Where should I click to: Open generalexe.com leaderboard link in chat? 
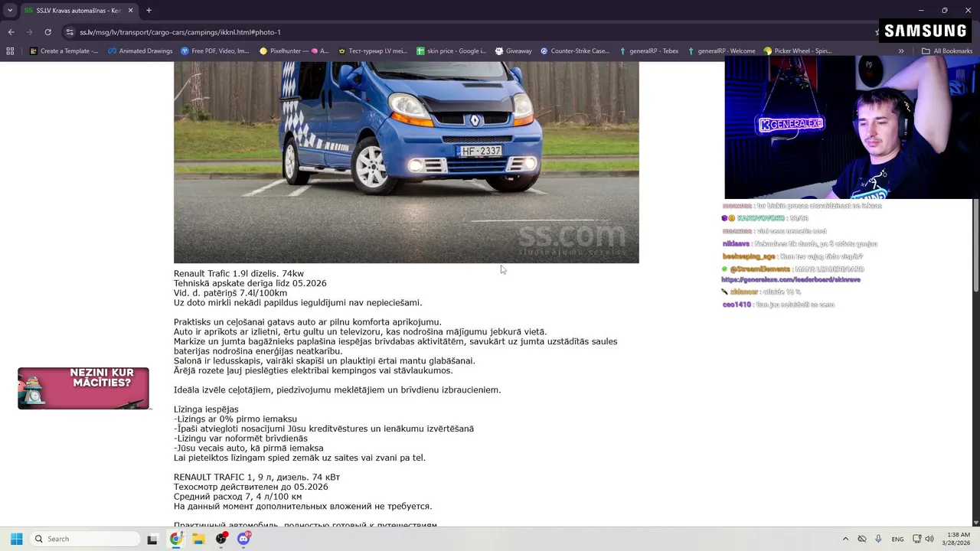click(x=791, y=279)
